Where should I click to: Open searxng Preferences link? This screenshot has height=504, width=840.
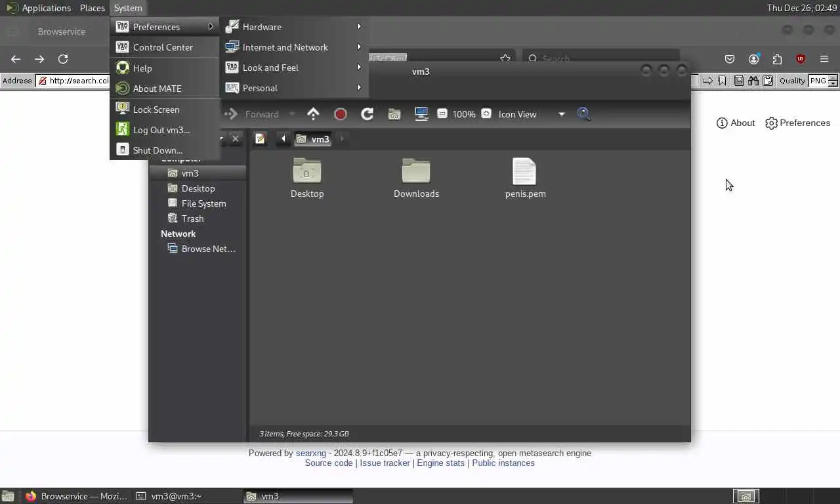797,123
